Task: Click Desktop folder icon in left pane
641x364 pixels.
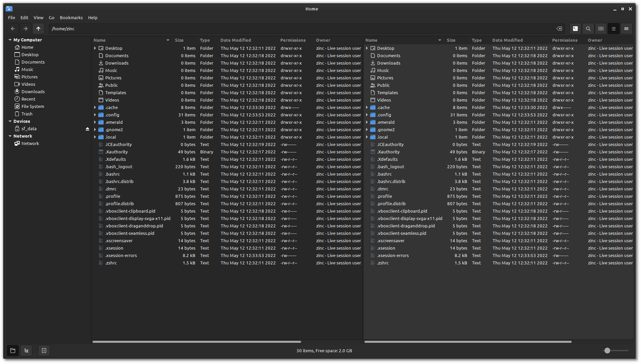Action: 101,48
